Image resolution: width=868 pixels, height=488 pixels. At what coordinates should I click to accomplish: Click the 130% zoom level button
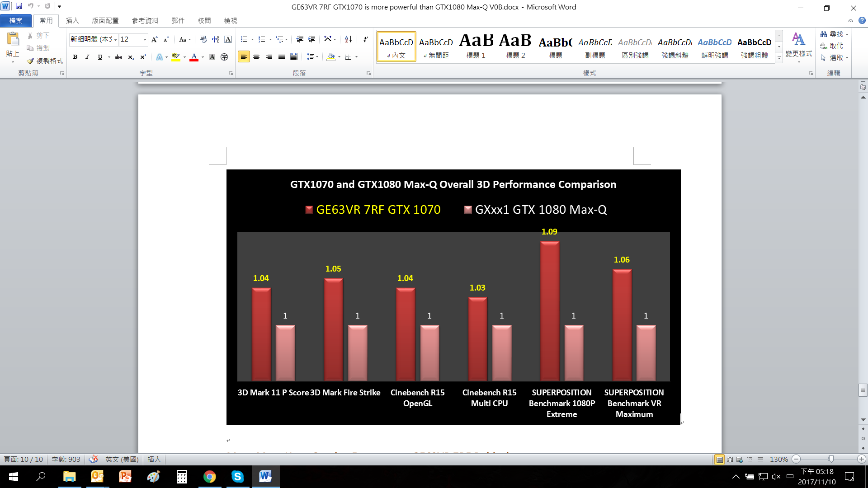778,459
